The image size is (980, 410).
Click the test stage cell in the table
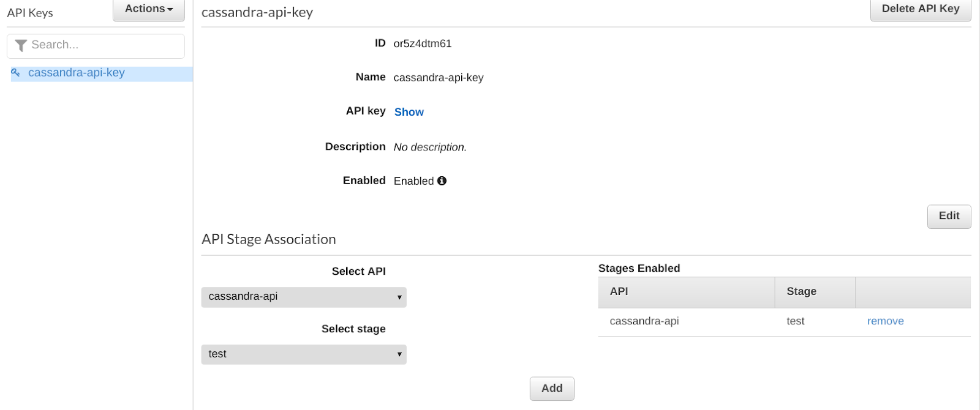(x=795, y=321)
